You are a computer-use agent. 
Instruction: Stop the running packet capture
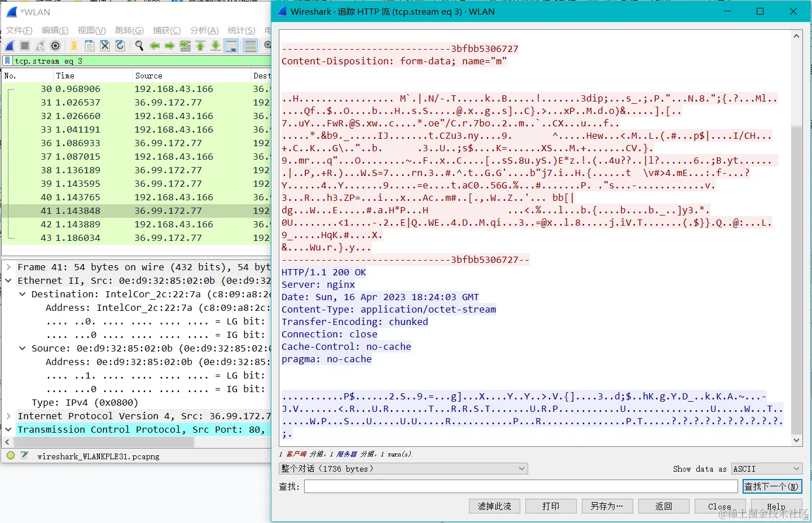click(25, 46)
